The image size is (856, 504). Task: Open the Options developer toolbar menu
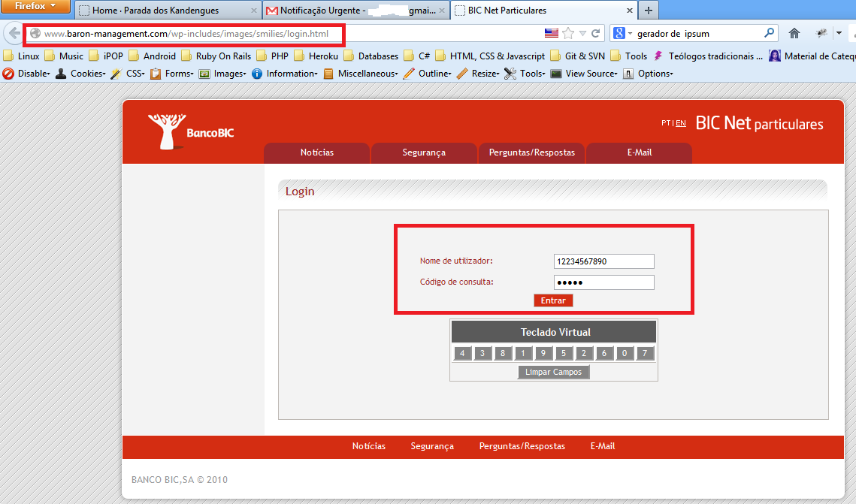648,73
